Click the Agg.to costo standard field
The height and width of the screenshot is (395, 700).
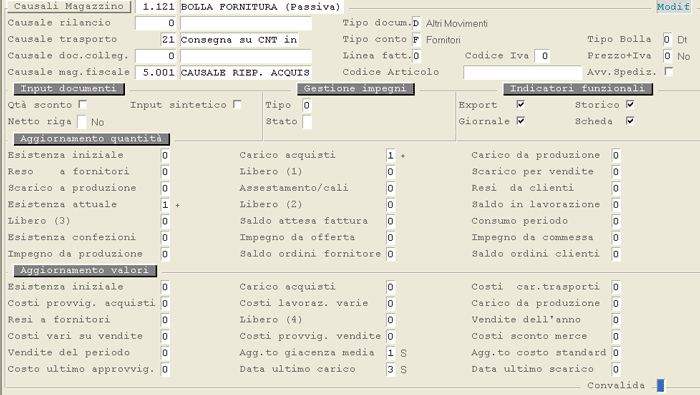point(616,353)
